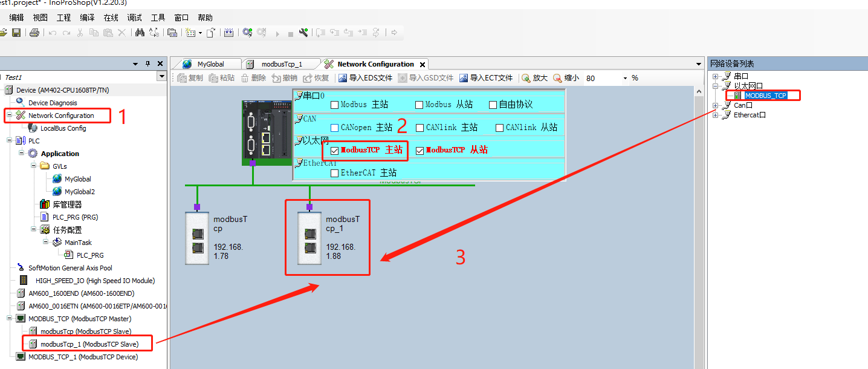Click the Find and Replace icon

(x=155, y=33)
